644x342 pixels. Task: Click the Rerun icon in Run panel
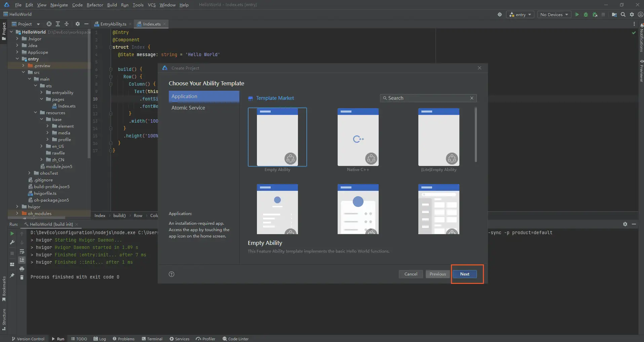[x=12, y=233]
